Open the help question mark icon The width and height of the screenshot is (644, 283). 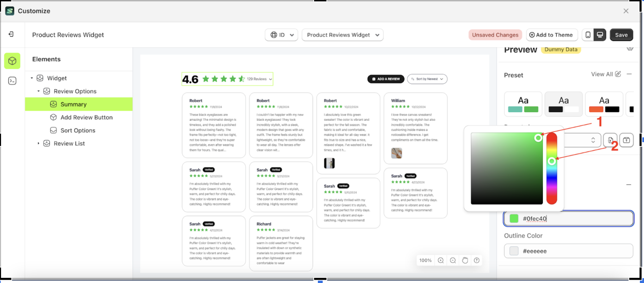pyautogui.click(x=477, y=261)
